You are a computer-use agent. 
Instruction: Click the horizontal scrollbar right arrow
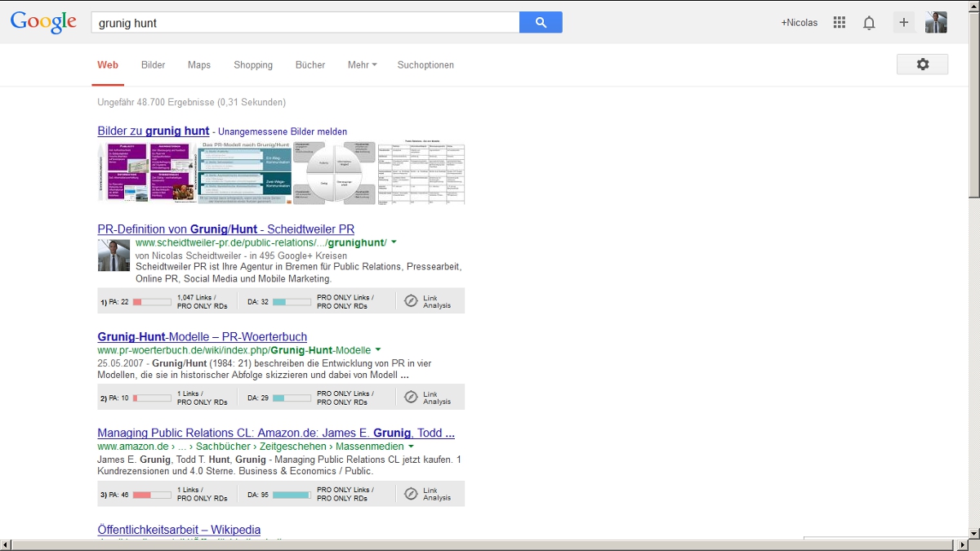pyautogui.click(x=961, y=544)
